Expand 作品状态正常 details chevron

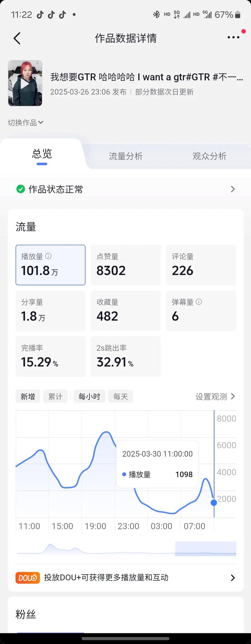[x=232, y=189]
